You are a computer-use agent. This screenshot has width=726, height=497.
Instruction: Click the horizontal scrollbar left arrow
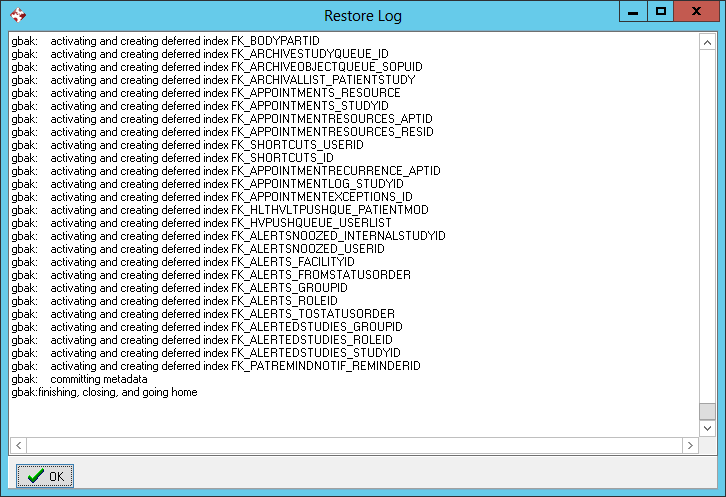[17, 444]
